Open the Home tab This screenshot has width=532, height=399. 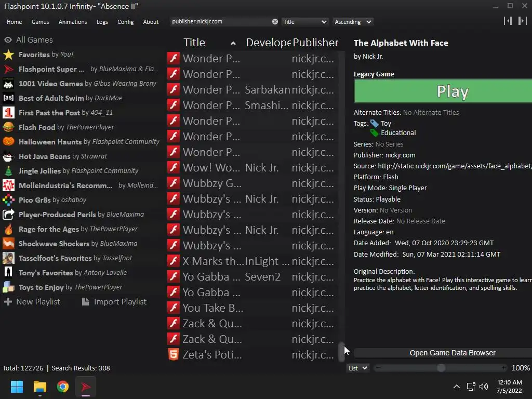[x=14, y=22]
